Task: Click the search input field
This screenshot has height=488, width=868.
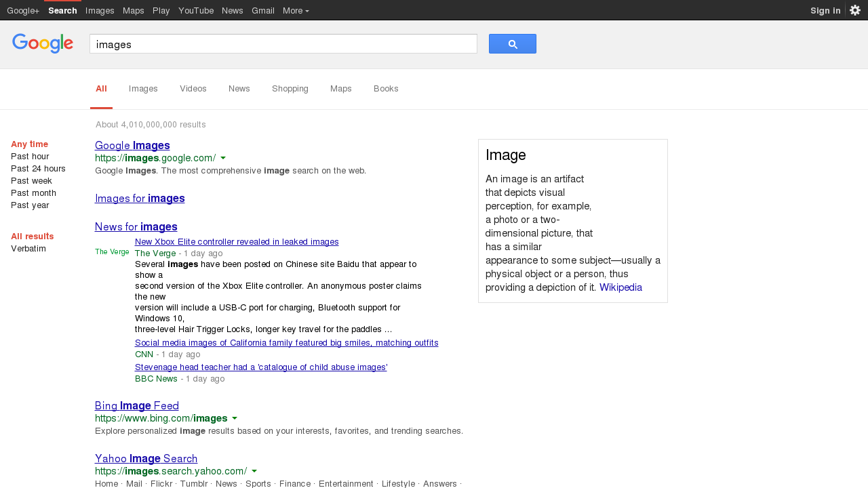Action: tap(283, 44)
